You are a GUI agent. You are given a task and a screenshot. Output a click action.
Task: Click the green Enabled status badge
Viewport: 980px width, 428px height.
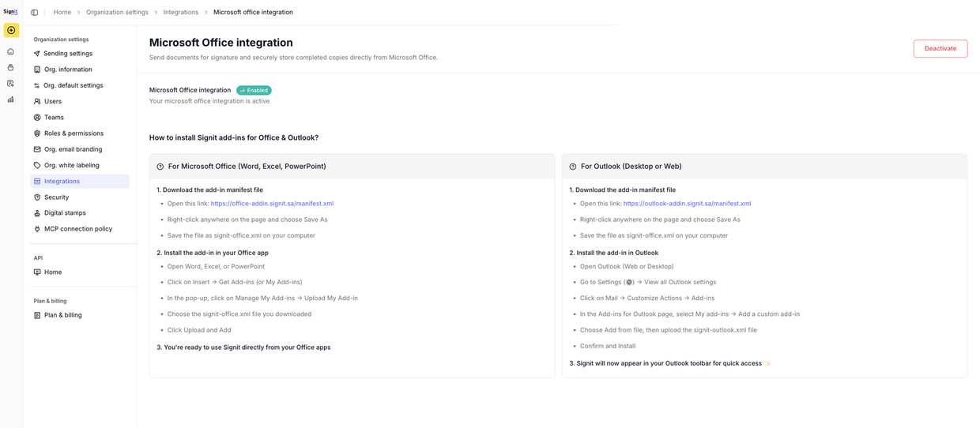point(254,90)
